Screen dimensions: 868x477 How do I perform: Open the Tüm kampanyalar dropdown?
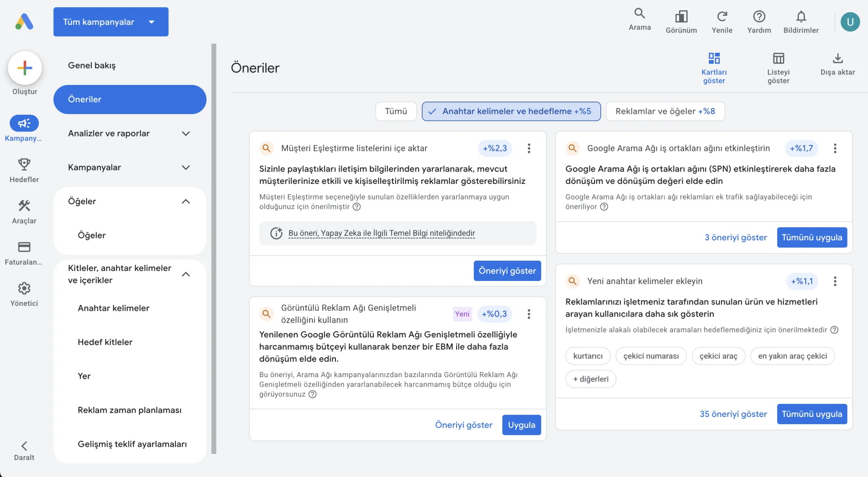[x=111, y=22]
